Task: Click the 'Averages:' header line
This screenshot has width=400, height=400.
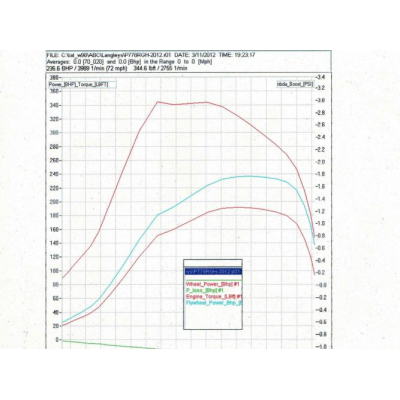Action: tap(129, 62)
